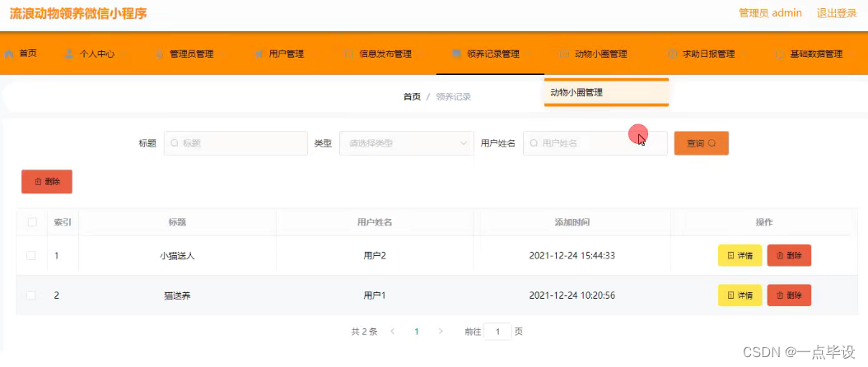The width and height of the screenshot is (868, 367).
Task: Click the 共 2 条 total count text
Action: pos(364,332)
